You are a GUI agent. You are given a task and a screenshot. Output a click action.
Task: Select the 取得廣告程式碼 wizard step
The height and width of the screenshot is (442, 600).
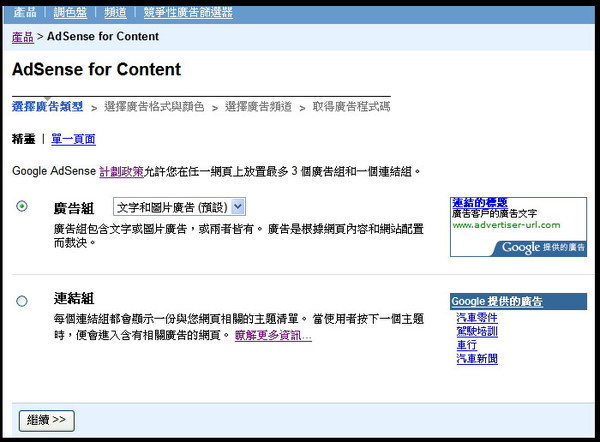coord(351,106)
